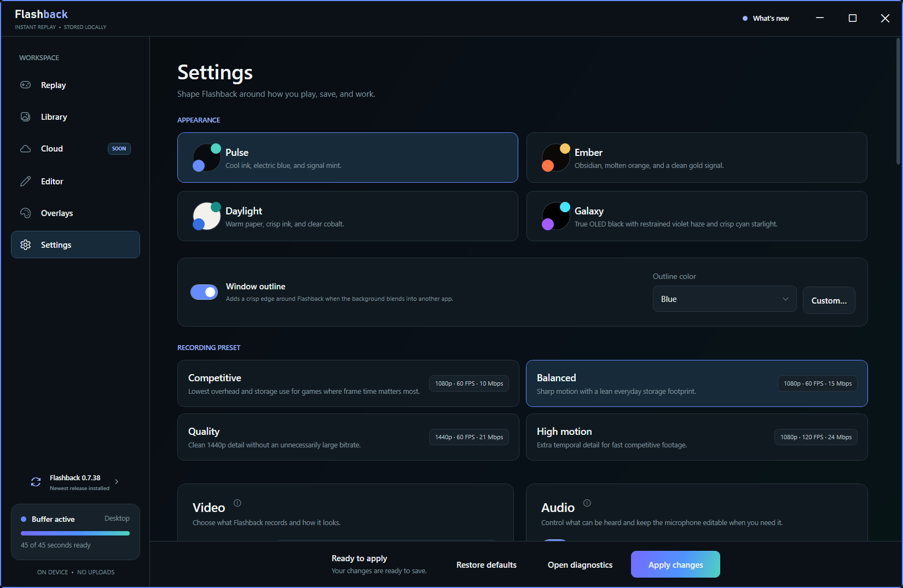Click the Ember theme preview circle
The width and height of the screenshot is (903, 588).
[556, 158]
